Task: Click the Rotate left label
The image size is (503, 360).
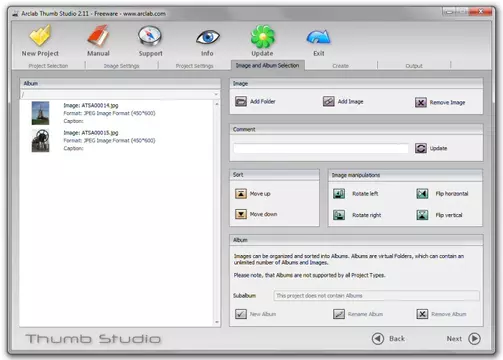Action: [365, 194]
